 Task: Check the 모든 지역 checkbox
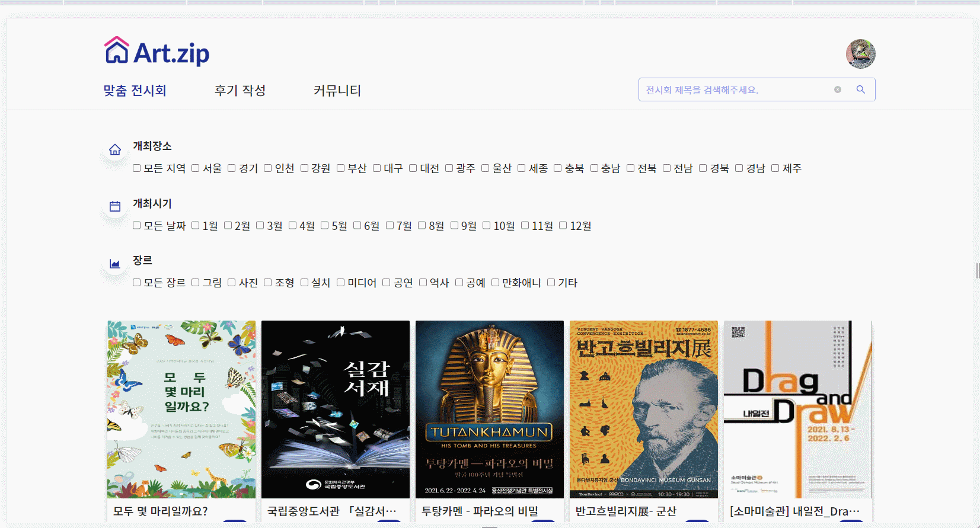tap(137, 168)
